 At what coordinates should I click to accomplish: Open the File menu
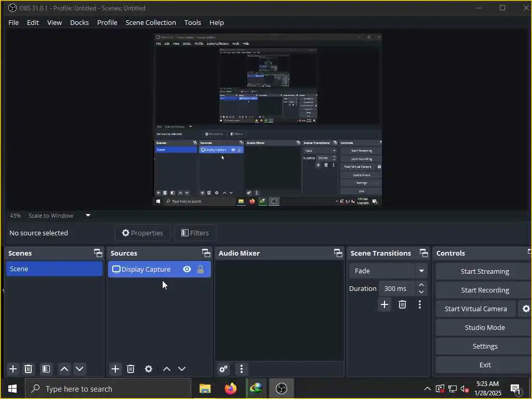pyautogui.click(x=14, y=22)
